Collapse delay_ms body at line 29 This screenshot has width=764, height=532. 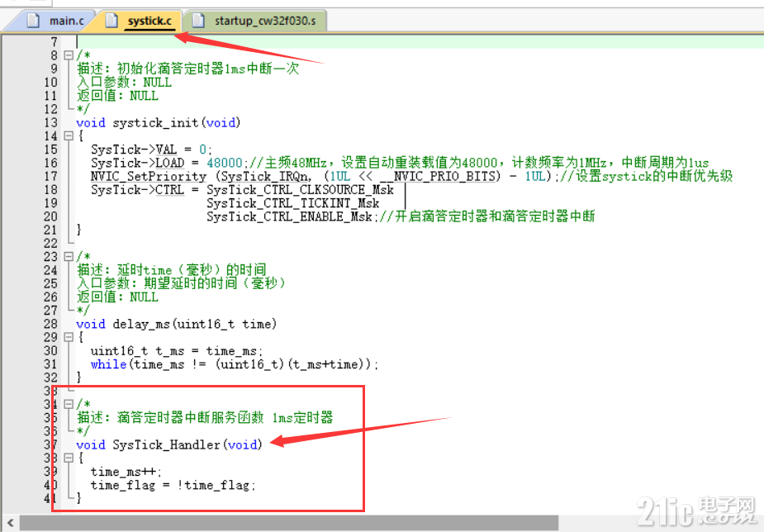[x=69, y=337]
